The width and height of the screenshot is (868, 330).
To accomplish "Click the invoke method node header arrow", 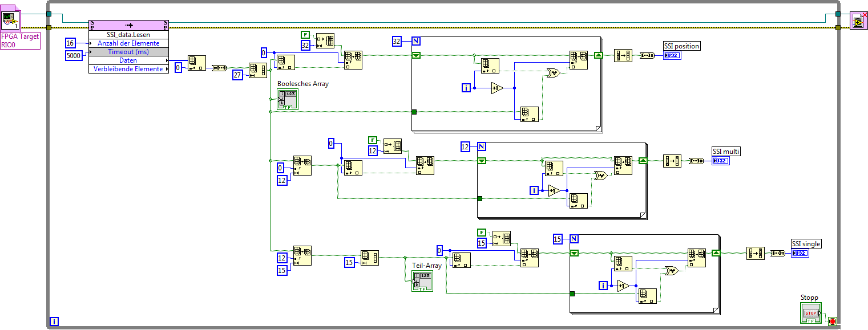I will pyautogui.click(x=128, y=25).
